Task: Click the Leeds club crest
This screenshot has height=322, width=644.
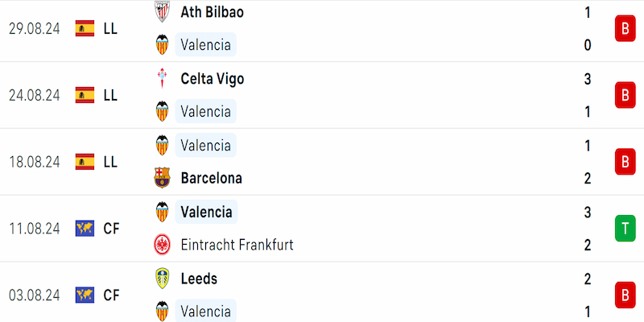Action: click(x=163, y=279)
